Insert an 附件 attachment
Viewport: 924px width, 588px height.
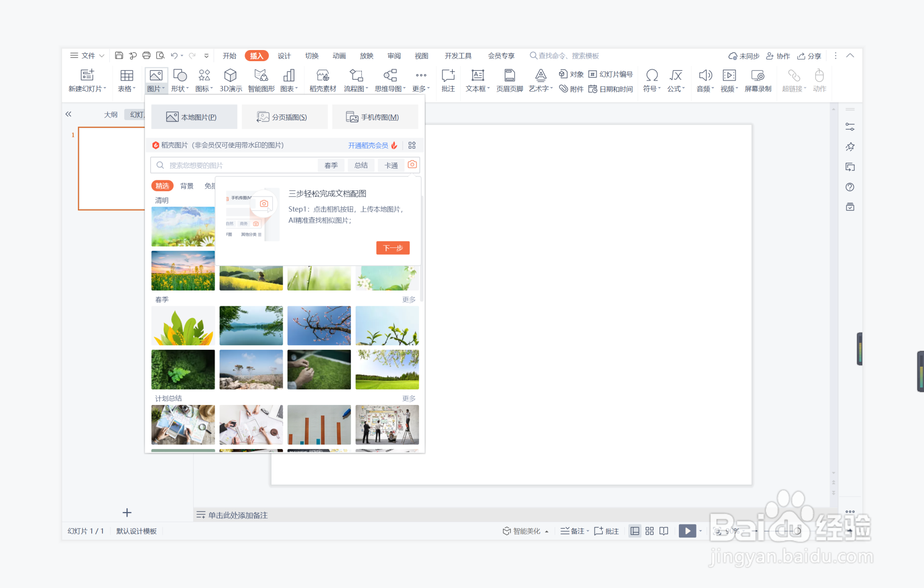coord(571,89)
